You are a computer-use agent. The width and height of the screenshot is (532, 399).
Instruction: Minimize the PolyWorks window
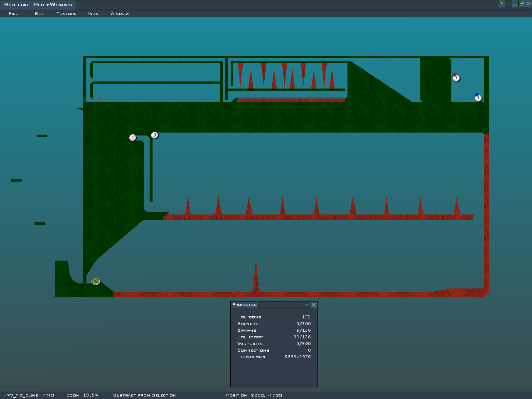pos(515,4)
